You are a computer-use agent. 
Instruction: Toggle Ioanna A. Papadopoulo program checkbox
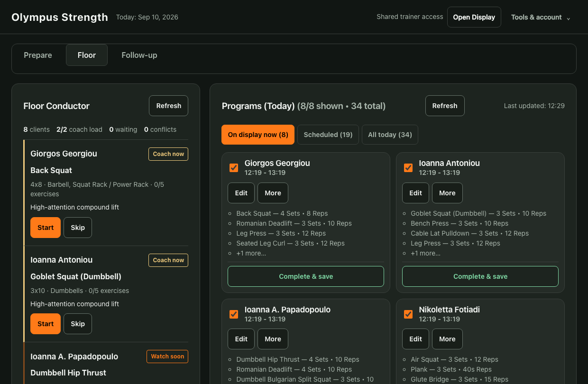pos(234,314)
